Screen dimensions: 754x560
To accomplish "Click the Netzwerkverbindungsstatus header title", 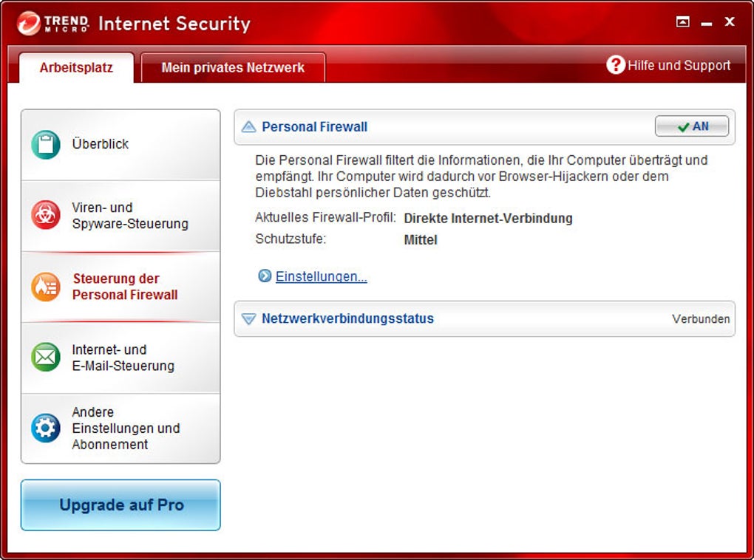I will [347, 319].
